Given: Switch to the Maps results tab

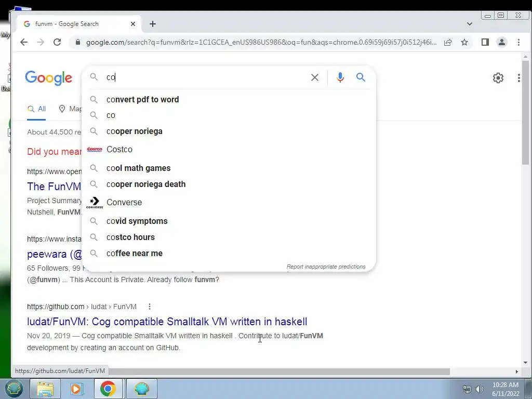Looking at the screenshot, I should (x=70, y=109).
